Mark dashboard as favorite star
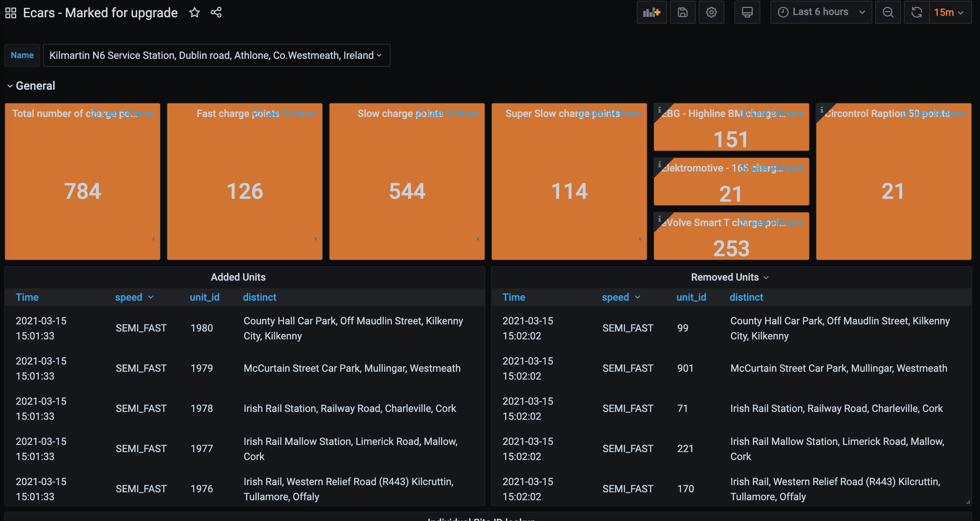The height and width of the screenshot is (521, 980). 195,13
